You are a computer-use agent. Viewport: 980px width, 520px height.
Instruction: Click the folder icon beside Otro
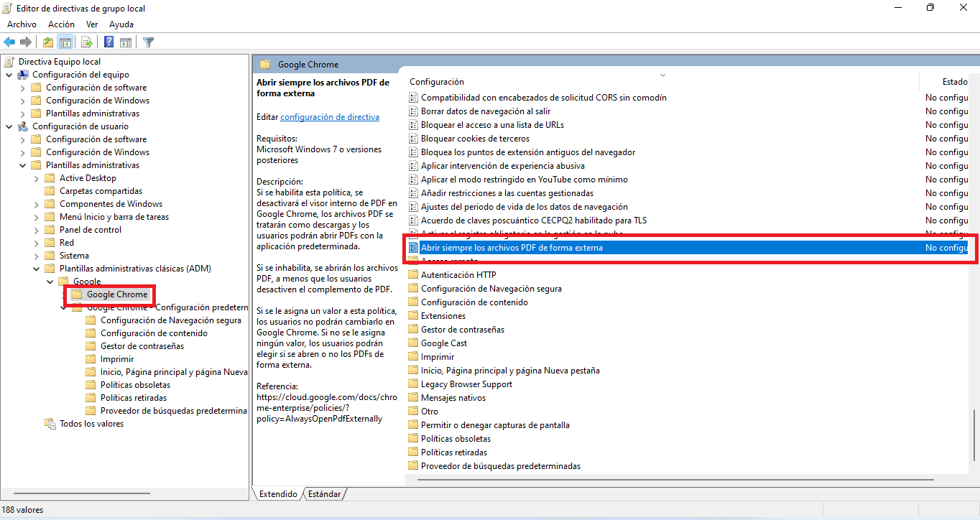coord(413,412)
